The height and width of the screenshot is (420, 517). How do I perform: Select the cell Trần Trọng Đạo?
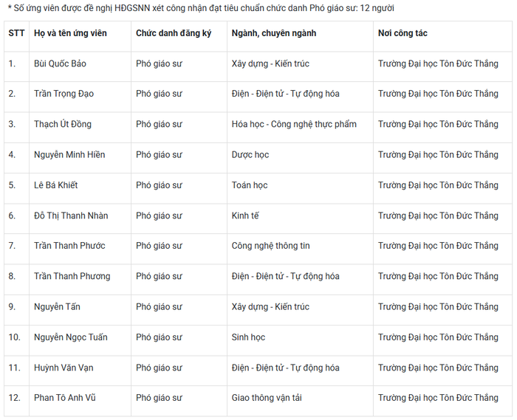pyautogui.click(x=64, y=94)
